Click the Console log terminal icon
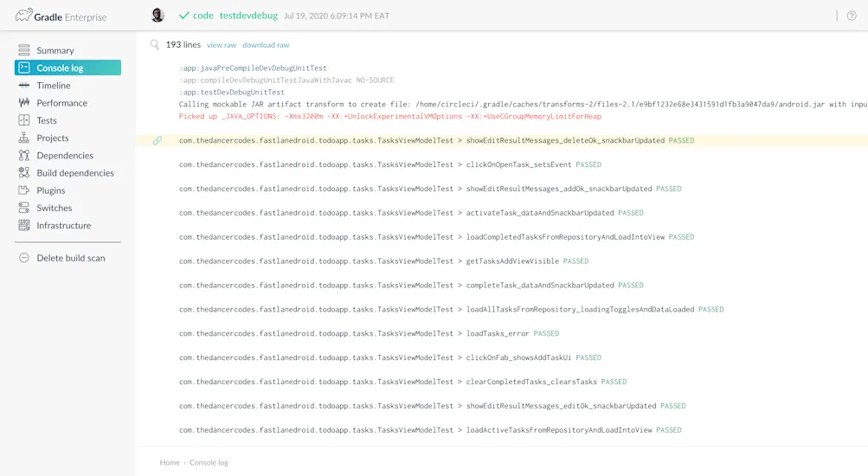 coord(24,68)
